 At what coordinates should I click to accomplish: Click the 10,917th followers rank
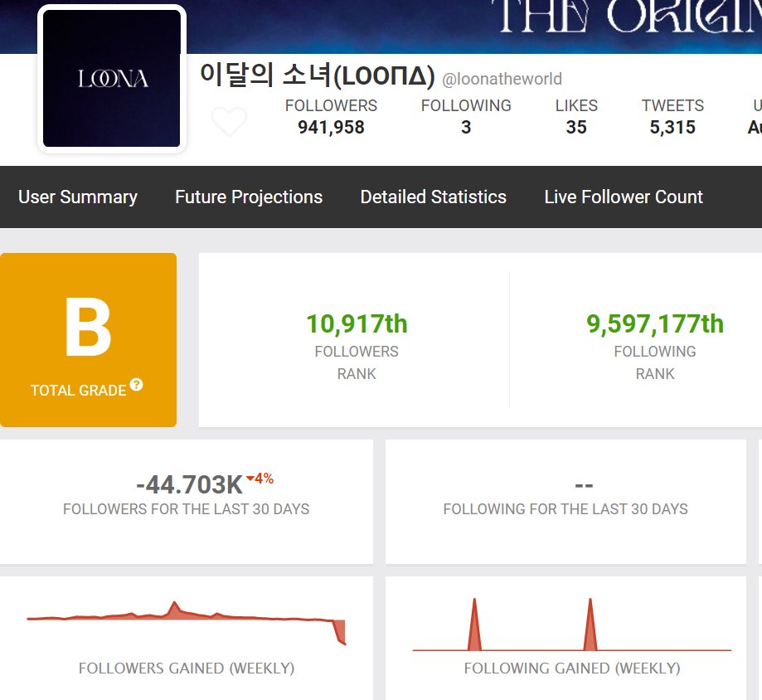click(357, 323)
